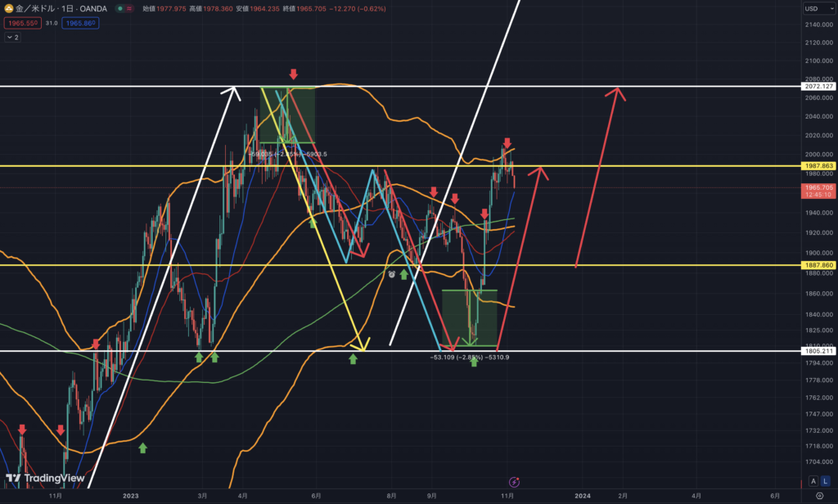Click the 2023 label on time axis
The image size is (838, 504).
(130, 496)
